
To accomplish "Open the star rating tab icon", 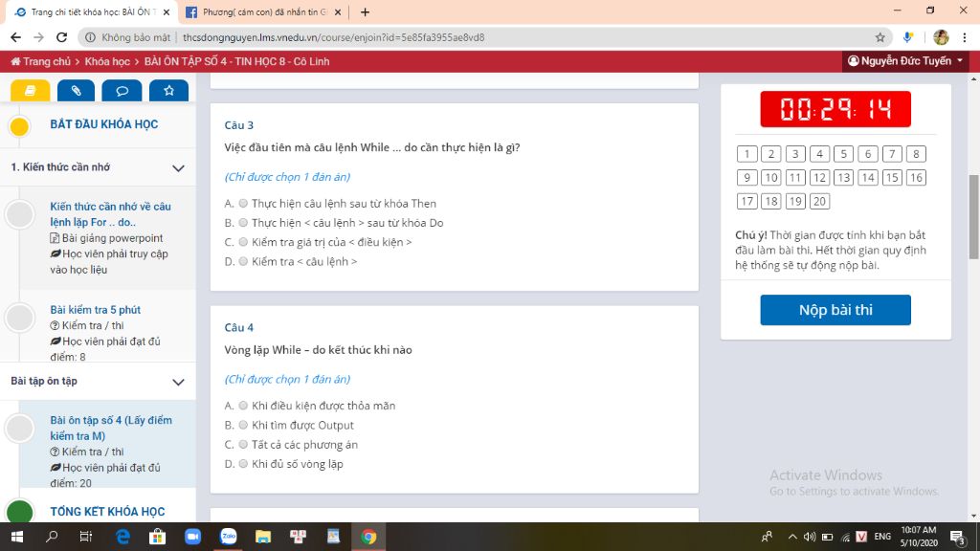I will click(168, 91).
